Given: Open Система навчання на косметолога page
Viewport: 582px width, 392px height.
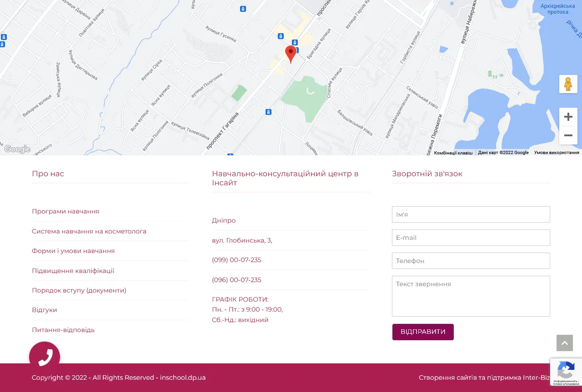Looking at the screenshot, I should click(x=89, y=231).
